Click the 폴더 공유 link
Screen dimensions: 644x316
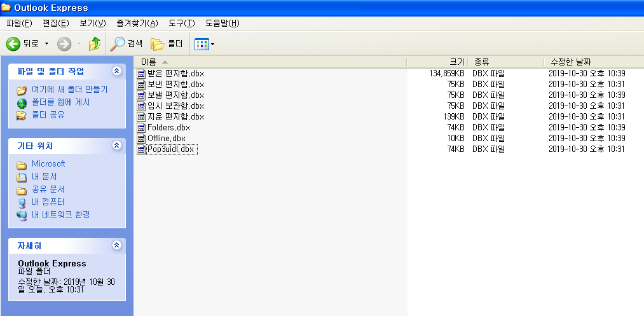(48, 115)
